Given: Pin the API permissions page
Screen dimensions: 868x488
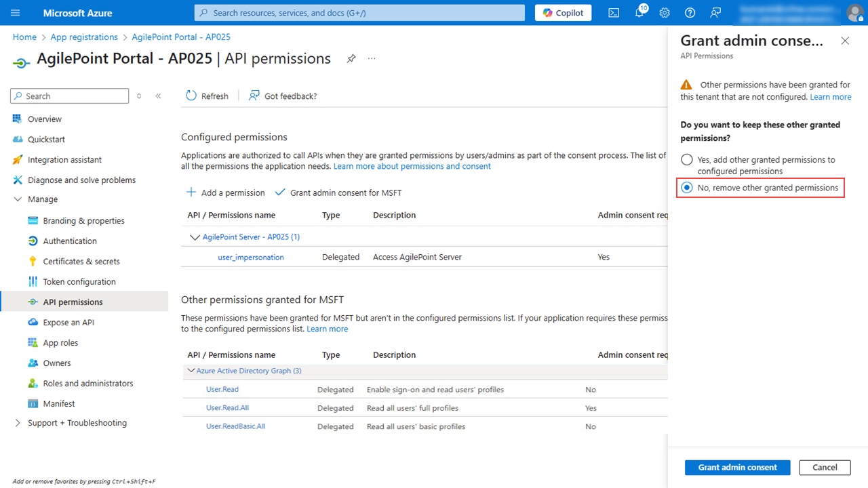Looking at the screenshot, I should pos(351,59).
